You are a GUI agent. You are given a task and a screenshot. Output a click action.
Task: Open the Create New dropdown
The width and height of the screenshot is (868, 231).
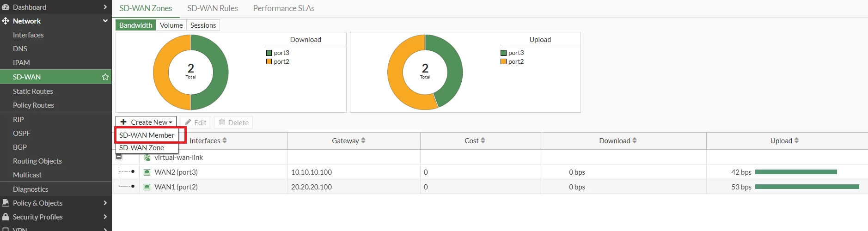[x=146, y=122]
